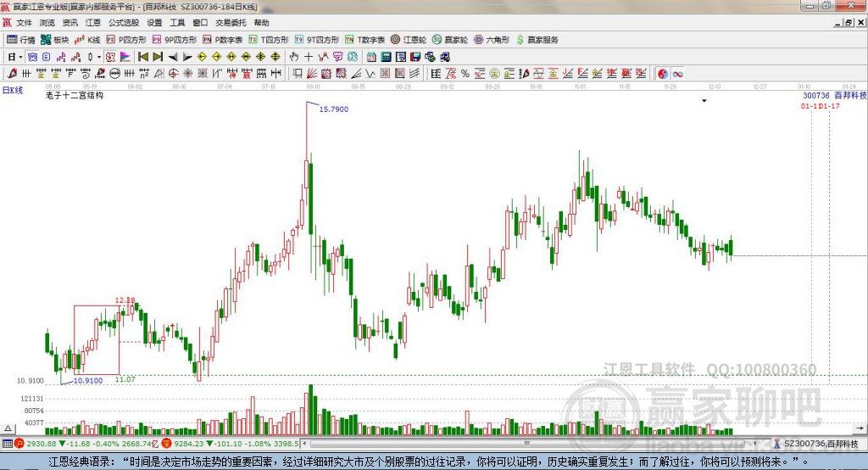Click the n² parallel lines icon
The width and height of the screenshot is (868, 470).
144,74
